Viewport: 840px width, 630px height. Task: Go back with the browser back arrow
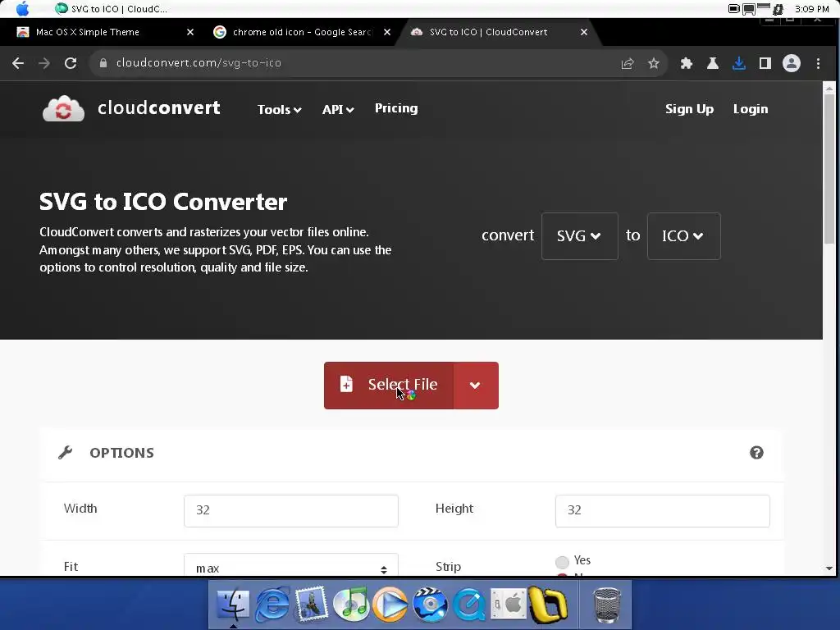(x=18, y=63)
